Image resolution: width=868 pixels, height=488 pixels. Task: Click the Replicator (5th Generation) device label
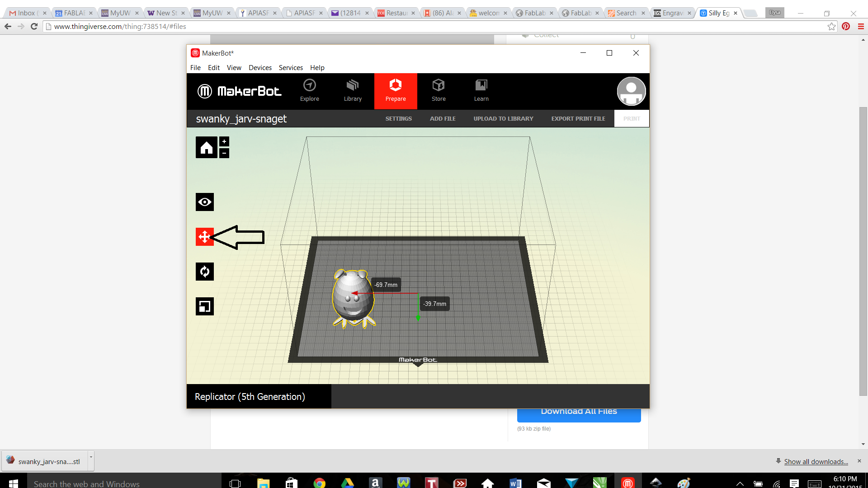(250, 396)
